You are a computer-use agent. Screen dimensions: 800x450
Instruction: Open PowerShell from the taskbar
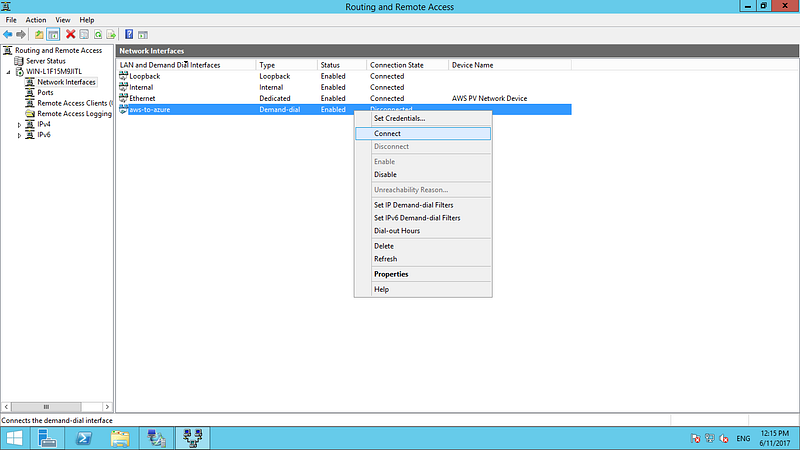coord(84,438)
